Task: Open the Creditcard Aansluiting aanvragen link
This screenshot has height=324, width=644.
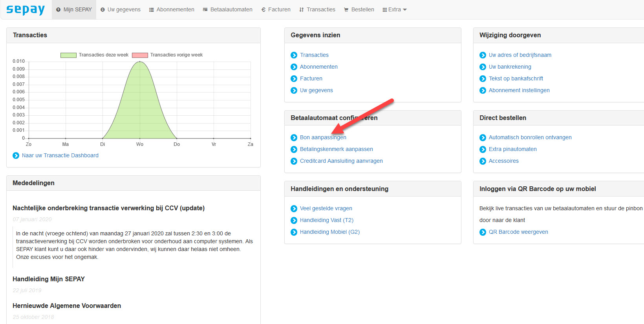Action: 341,161
